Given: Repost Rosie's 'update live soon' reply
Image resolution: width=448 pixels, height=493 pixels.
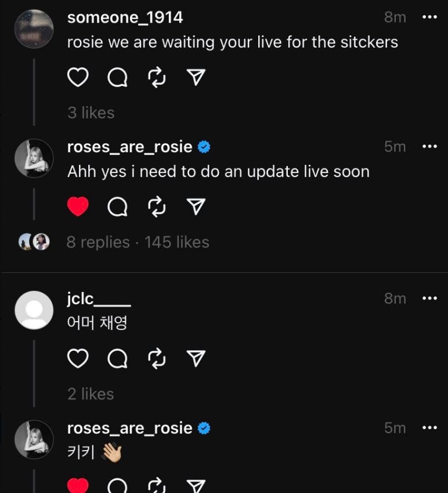Looking at the screenshot, I should 157,206.
